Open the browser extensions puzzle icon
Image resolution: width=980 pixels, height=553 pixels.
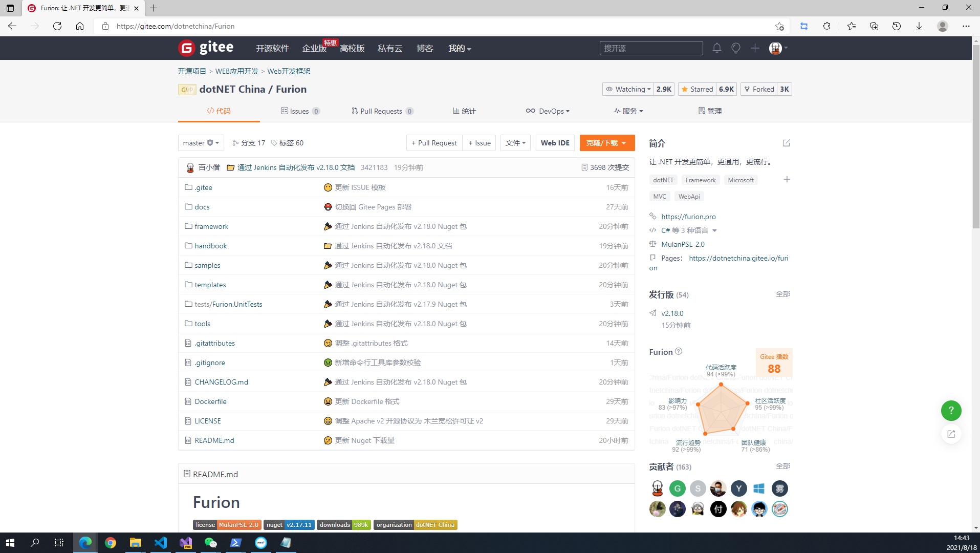826,26
